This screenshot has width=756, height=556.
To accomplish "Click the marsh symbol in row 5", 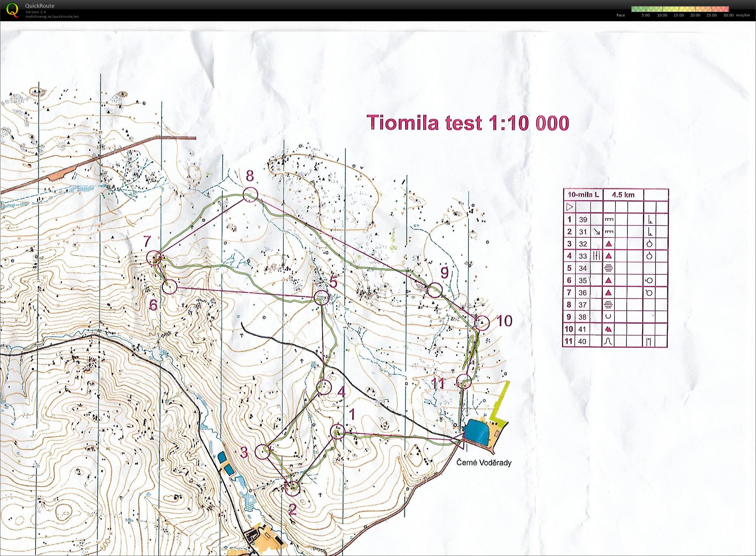I will (x=609, y=268).
